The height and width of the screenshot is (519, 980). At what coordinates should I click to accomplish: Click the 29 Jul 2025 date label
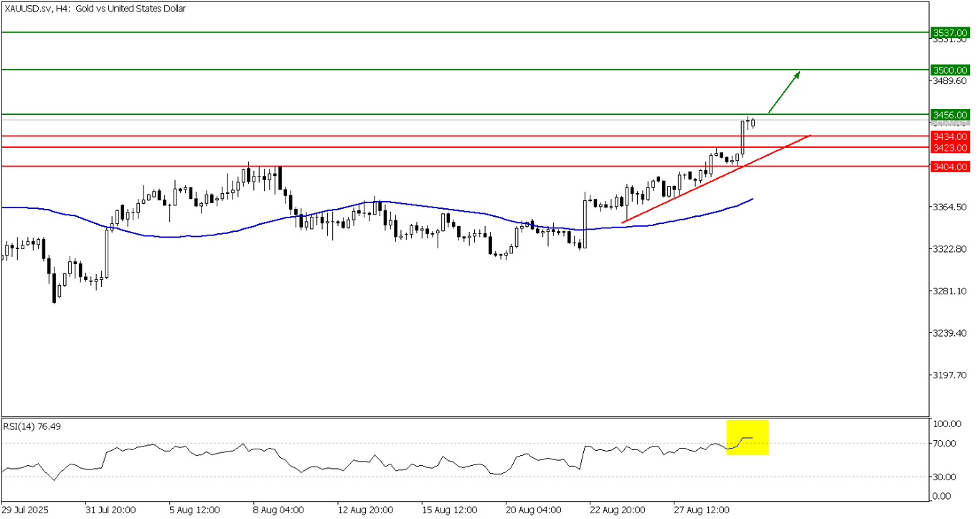click(x=24, y=509)
